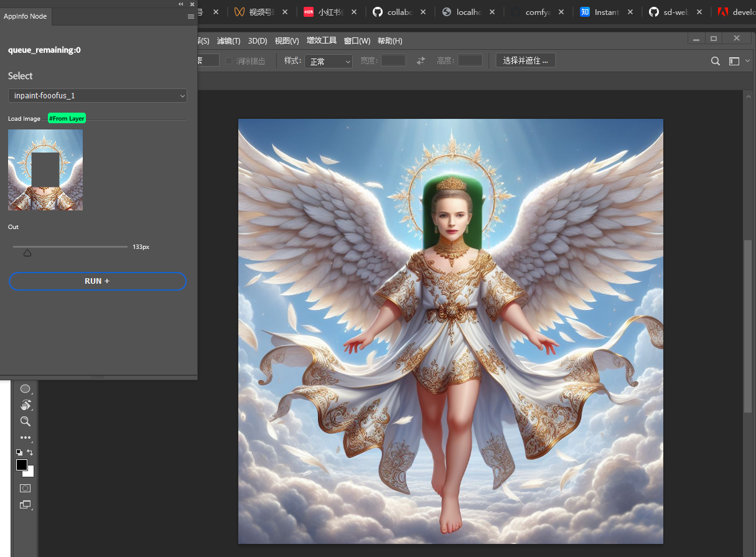Screen dimensions: 756x557
Task: Open the 滤镜(T) filter menu
Action: point(228,41)
